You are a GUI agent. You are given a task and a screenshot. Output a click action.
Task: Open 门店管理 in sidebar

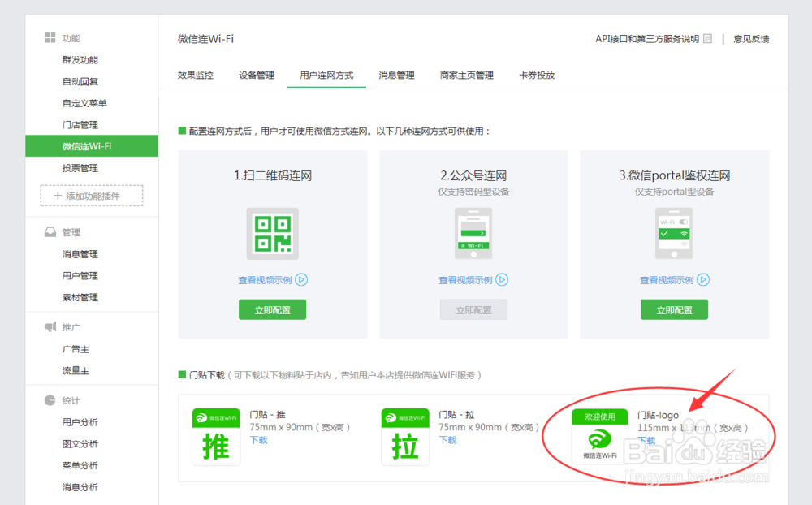[80, 125]
